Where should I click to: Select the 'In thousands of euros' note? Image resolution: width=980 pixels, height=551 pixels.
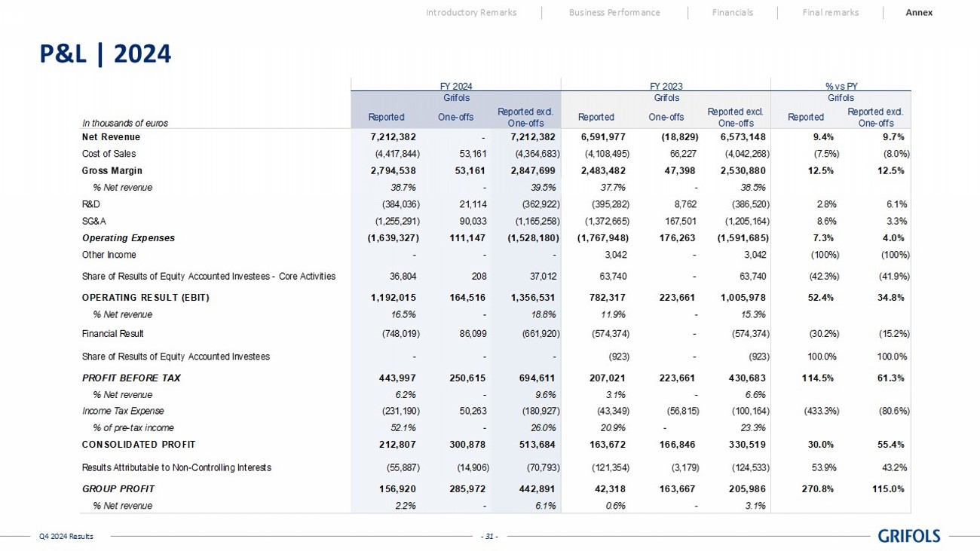tap(125, 123)
